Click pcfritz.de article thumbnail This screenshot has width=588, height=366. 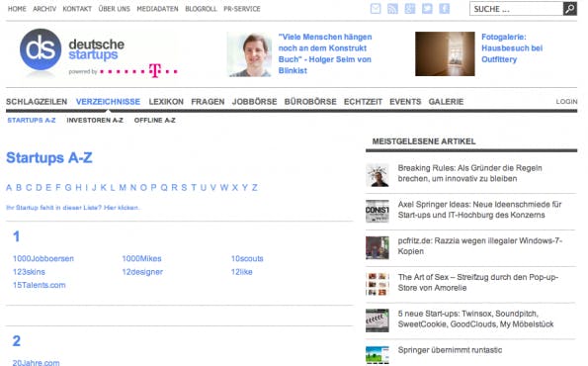click(378, 247)
